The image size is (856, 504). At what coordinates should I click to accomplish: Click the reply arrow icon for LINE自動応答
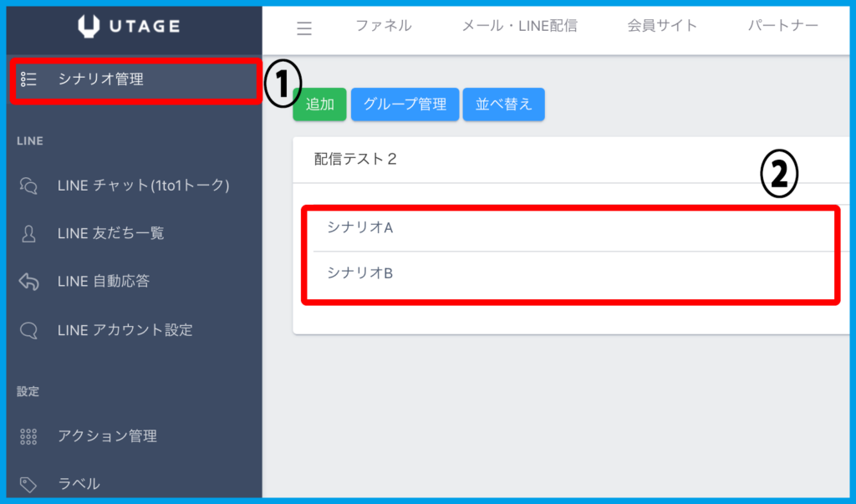click(28, 282)
